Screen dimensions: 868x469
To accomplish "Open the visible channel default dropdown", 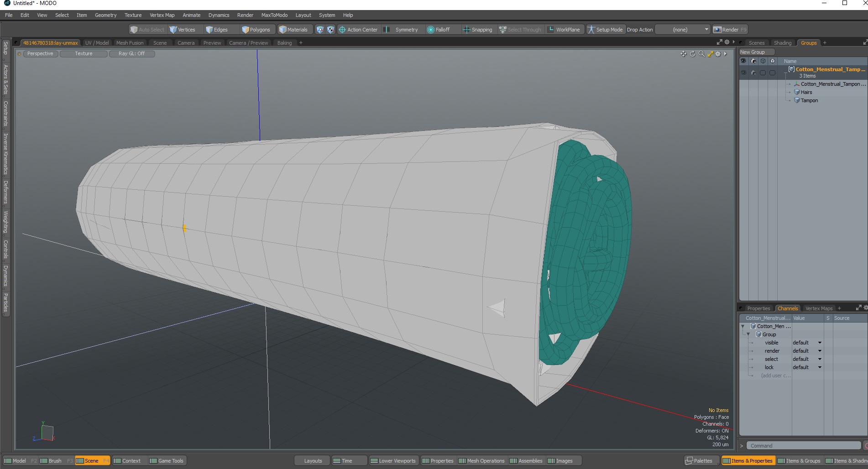I will pos(807,343).
